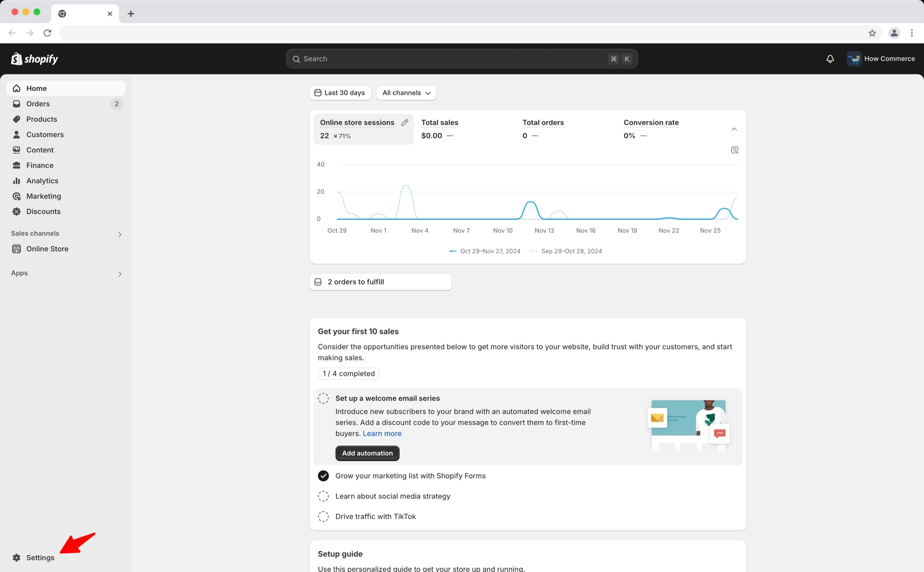Edit the Online store sessions metric pencil
Screen dimensions: 924x572
point(405,122)
